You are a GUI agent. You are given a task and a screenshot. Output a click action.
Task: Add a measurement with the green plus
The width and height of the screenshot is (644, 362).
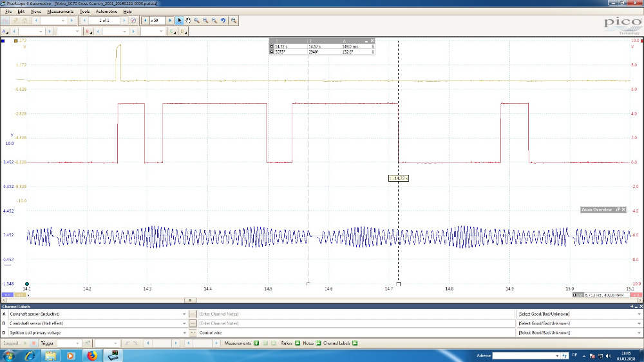click(x=256, y=343)
